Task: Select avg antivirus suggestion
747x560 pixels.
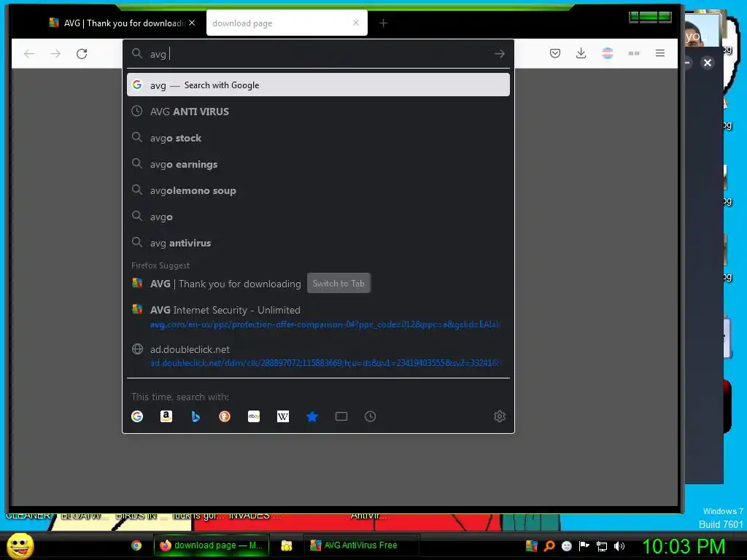Action: [318, 243]
